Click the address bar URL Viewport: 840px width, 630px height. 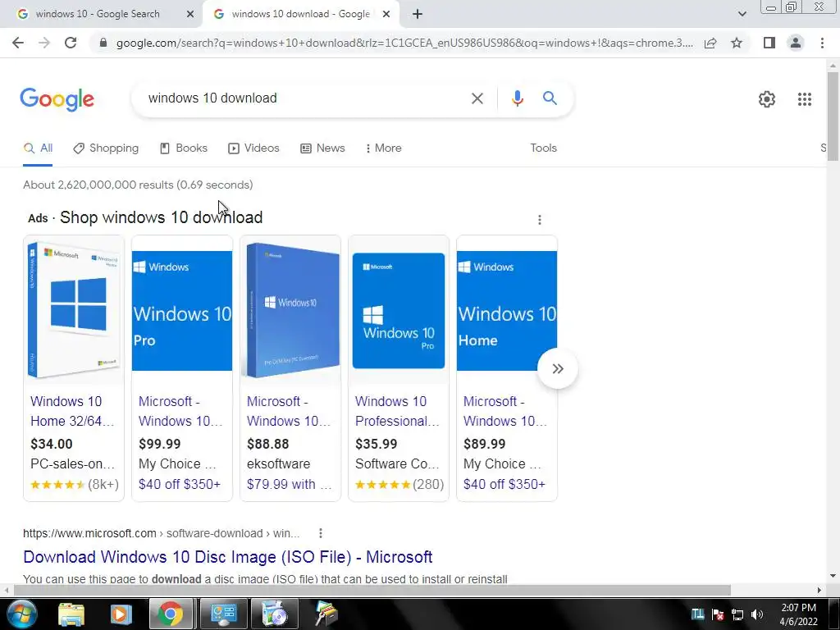[x=404, y=43]
